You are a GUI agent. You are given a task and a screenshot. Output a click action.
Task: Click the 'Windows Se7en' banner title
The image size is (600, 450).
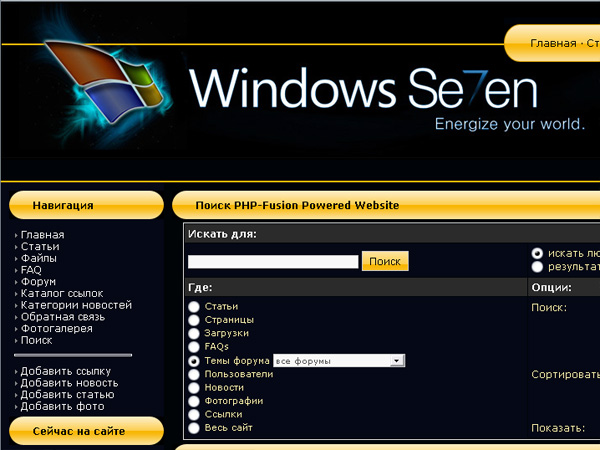[x=364, y=88]
